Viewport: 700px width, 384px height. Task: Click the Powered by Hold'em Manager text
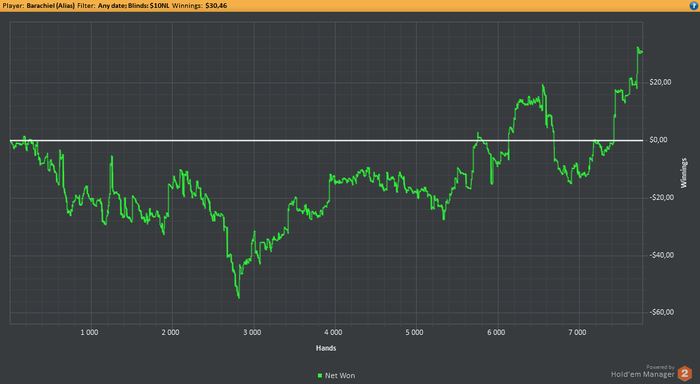[x=643, y=371]
